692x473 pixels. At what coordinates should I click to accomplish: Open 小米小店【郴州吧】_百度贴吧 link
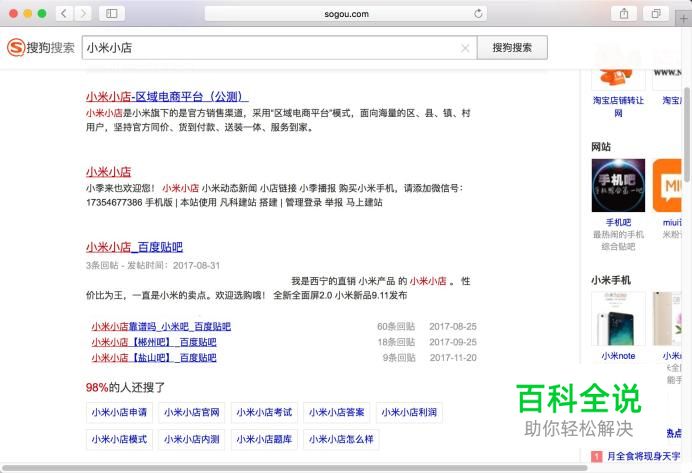tap(154, 342)
